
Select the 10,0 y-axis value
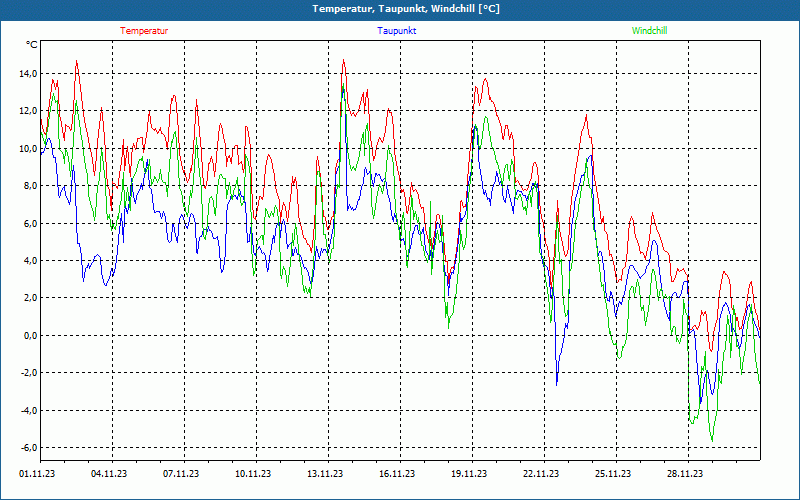pos(28,148)
